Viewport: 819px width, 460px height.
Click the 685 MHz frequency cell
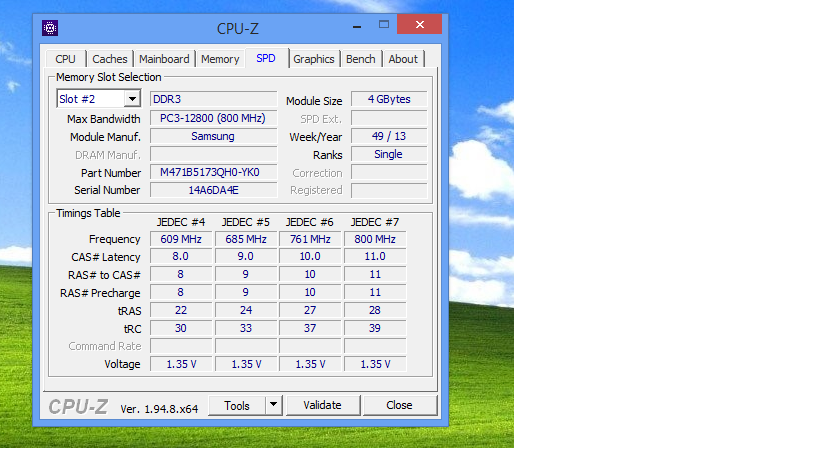pos(246,239)
